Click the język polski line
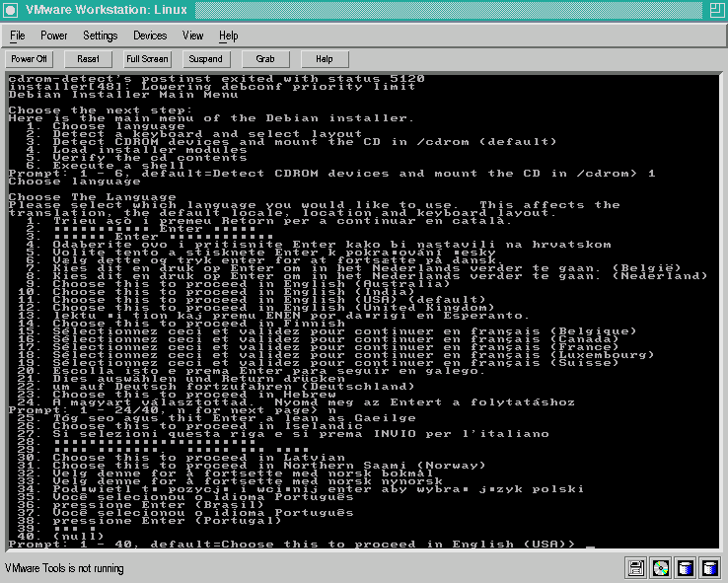The height and width of the screenshot is (583, 728). click(301, 488)
